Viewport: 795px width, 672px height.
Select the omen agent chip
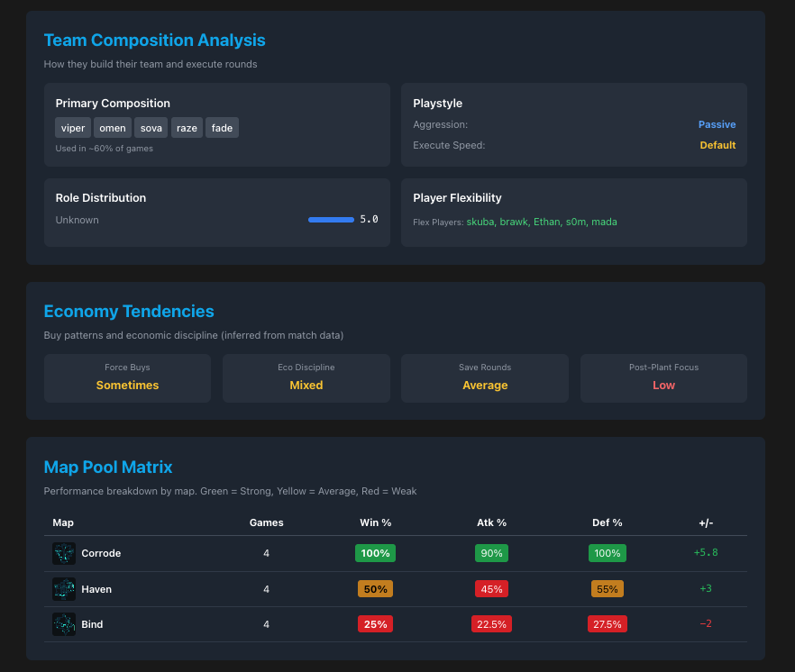pos(113,128)
